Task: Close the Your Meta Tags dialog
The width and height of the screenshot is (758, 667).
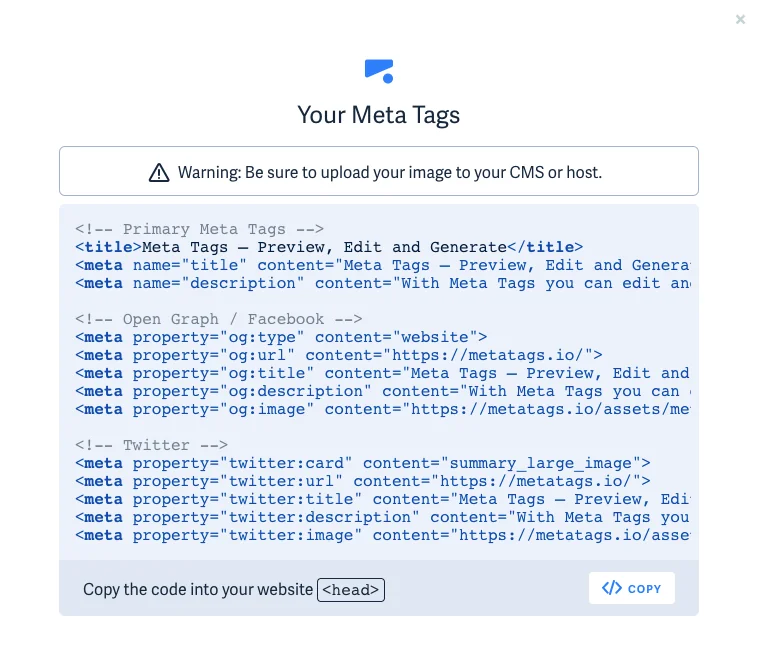Action: 740,19
